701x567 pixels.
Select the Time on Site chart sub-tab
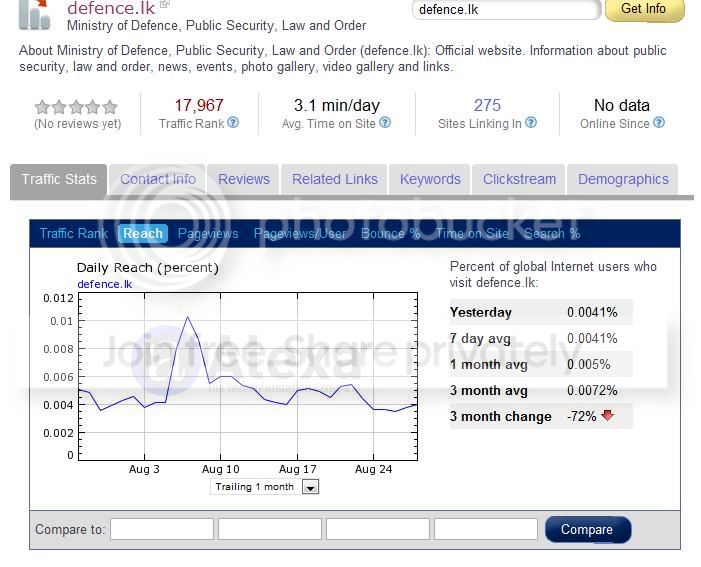472,233
